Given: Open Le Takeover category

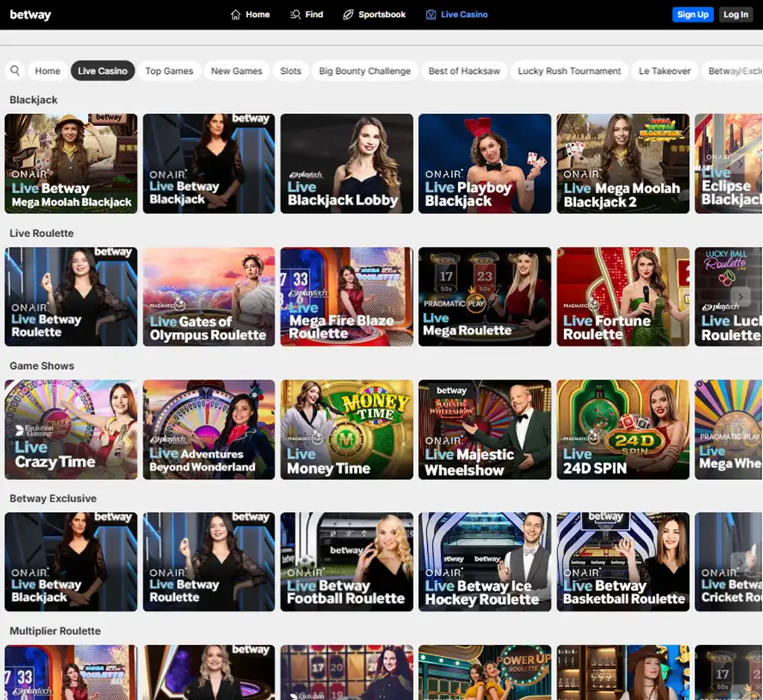Looking at the screenshot, I should pos(665,71).
